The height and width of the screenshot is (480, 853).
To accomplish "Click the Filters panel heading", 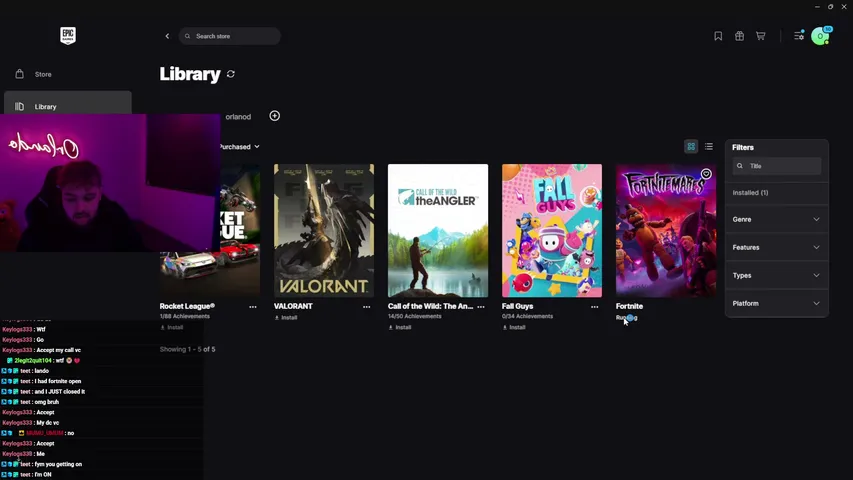I will pos(743,147).
